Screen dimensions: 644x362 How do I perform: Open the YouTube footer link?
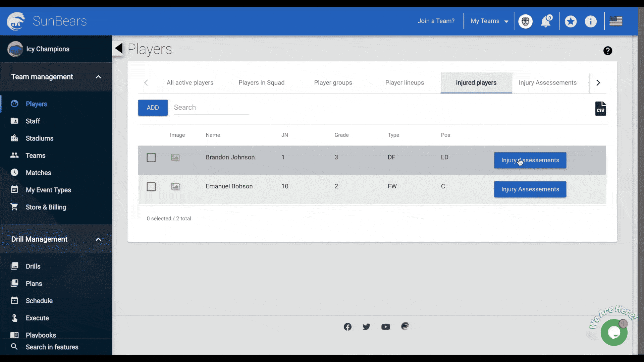tap(385, 327)
